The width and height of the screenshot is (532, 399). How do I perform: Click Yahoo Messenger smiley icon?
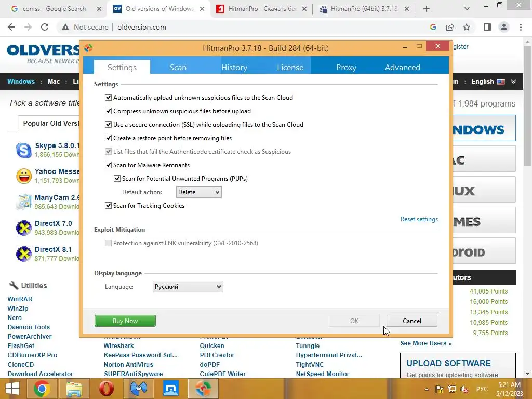point(24,176)
